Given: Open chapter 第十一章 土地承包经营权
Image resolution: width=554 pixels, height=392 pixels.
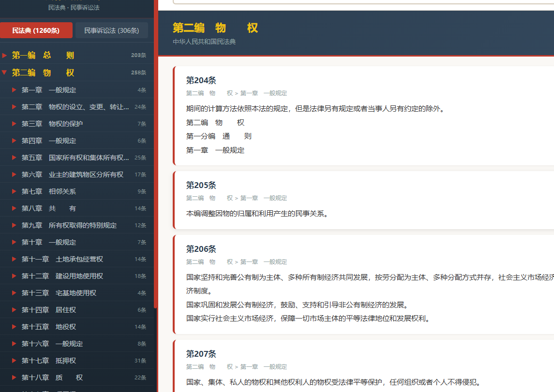Looking at the screenshot, I should coord(62,260).
